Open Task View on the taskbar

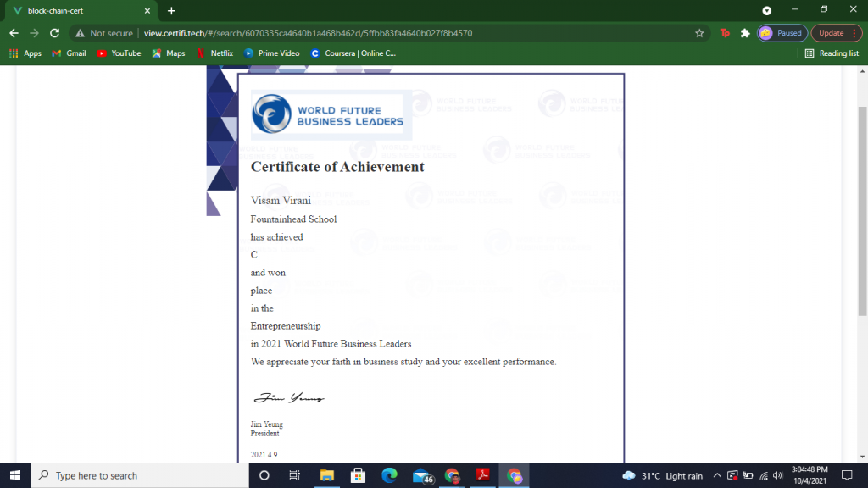click(x=294, y=475)
